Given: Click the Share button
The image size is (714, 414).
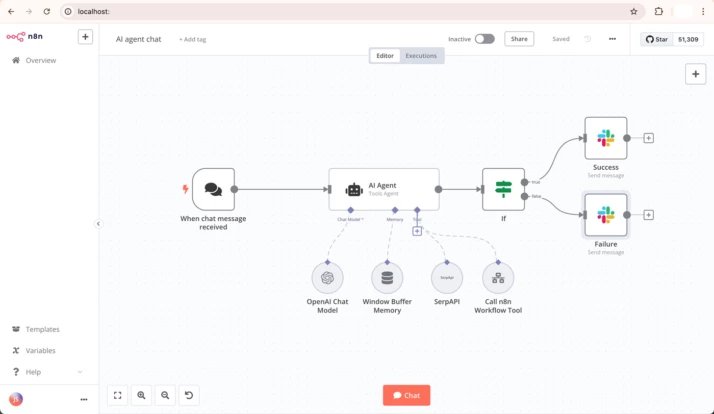Looking at the screenshot, I should coord(519,39).
